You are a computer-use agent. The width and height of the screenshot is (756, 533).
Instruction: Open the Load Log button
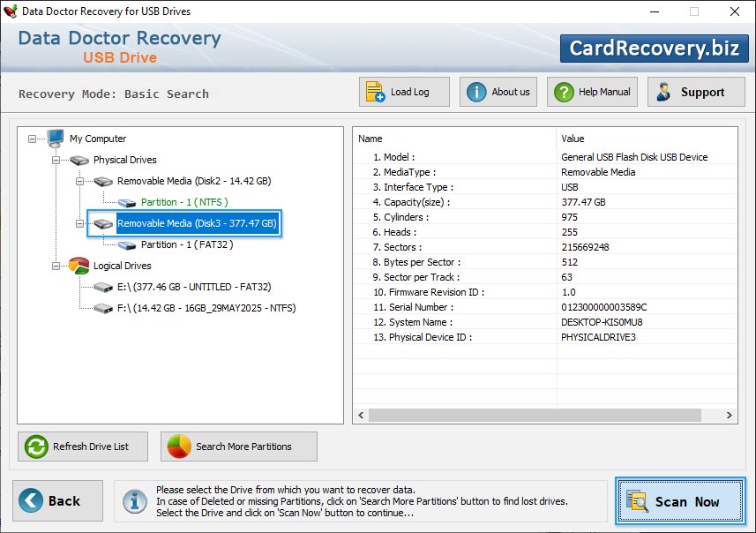click(404, 92)
